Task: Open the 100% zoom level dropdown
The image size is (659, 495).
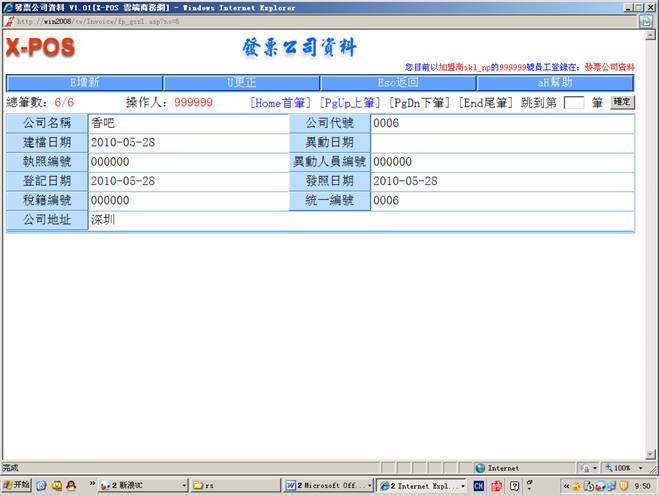Action: click(x=642, y=467)
